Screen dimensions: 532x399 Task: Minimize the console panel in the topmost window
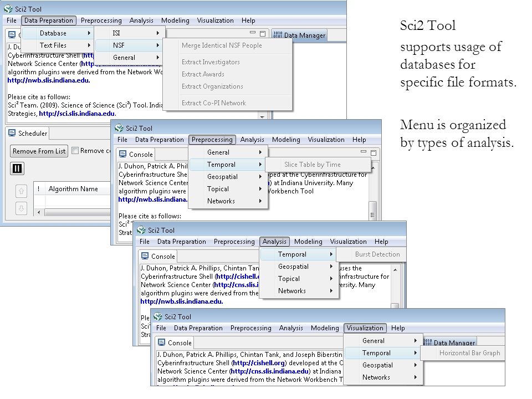[253, 33]
